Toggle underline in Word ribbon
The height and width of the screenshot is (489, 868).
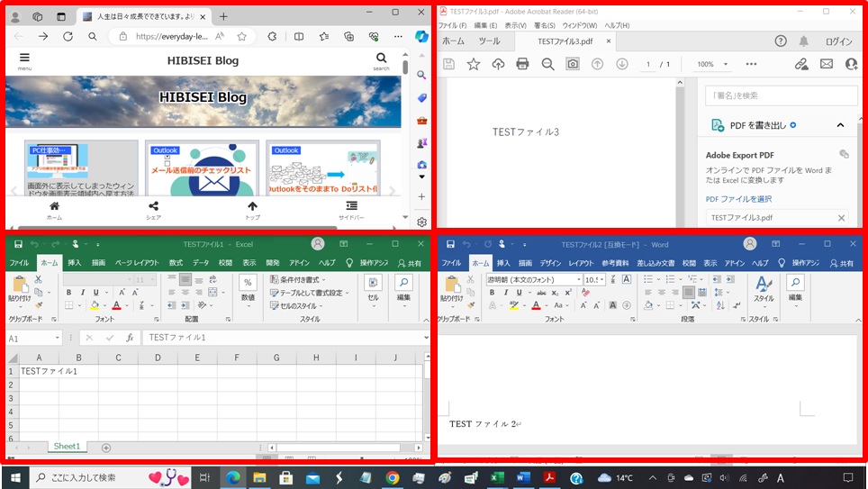click(x=519, y=293)
